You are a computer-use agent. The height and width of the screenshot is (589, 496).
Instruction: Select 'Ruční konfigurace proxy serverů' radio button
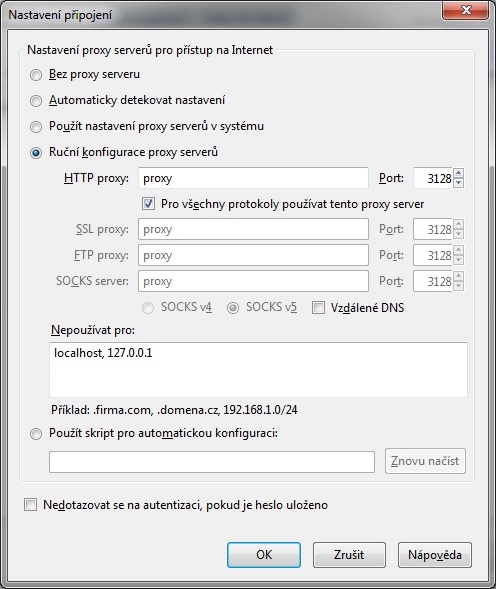coord(36,153)
